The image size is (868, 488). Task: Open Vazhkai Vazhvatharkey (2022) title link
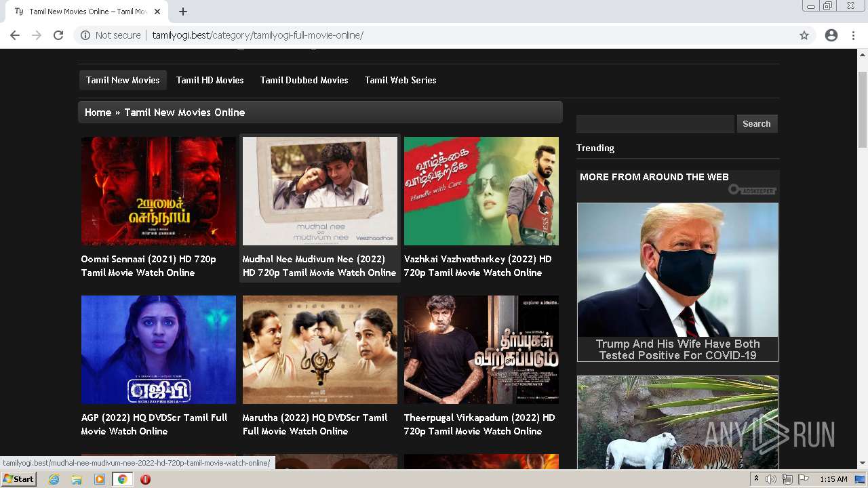point(478,266)
